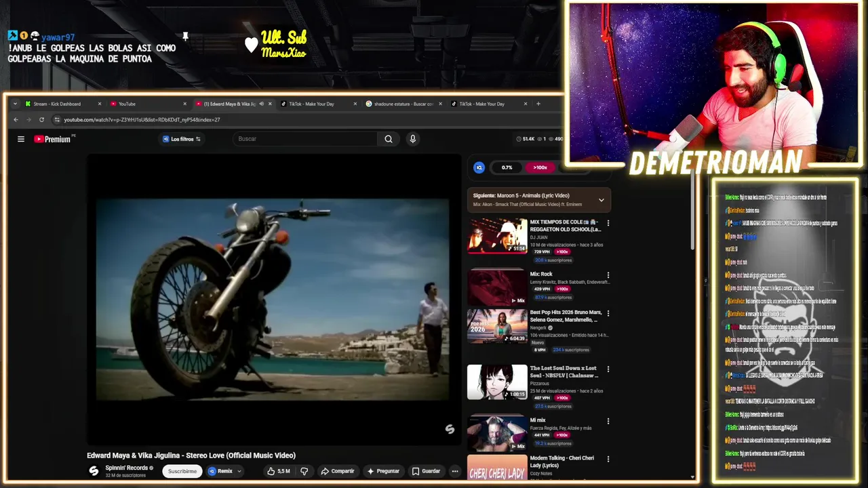The image size is (868, 488).
Task: Open options menu for Mix: Rock
Action: pyautogui.click(x=608, y=275)
